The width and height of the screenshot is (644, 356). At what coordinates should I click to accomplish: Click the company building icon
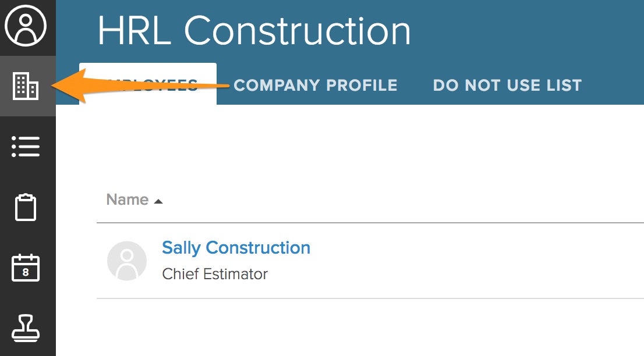(26, 87)
